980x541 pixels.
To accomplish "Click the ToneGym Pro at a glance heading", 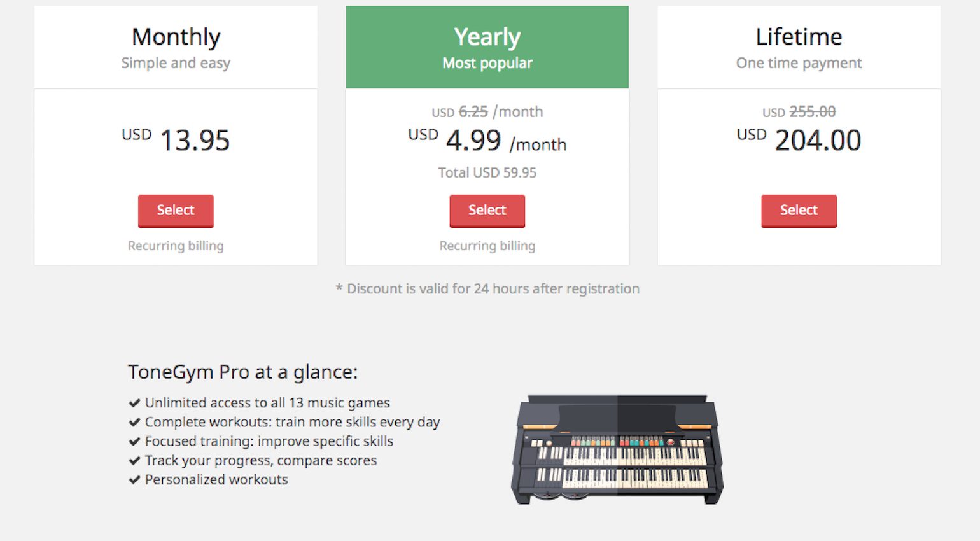I will [x=243, y=372].
